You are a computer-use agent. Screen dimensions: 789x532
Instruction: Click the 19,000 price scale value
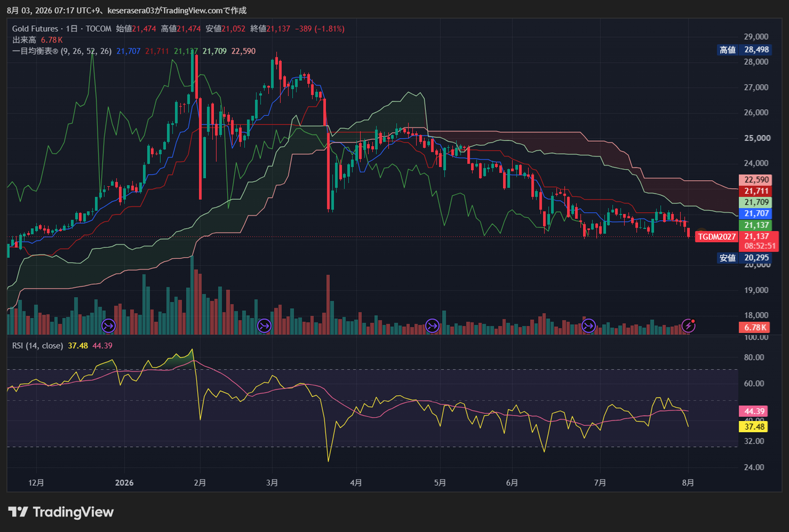[756, 290]
